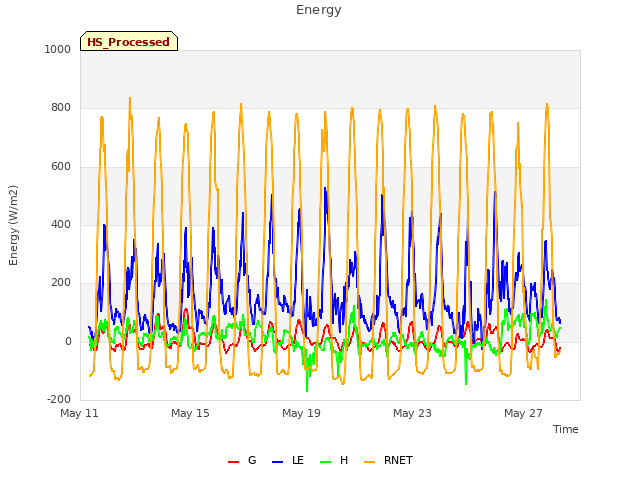This screenshot has width=640, height=480.
Task: Click the Energy chart title
Action: pyautogui.click(x=319, y=10)
